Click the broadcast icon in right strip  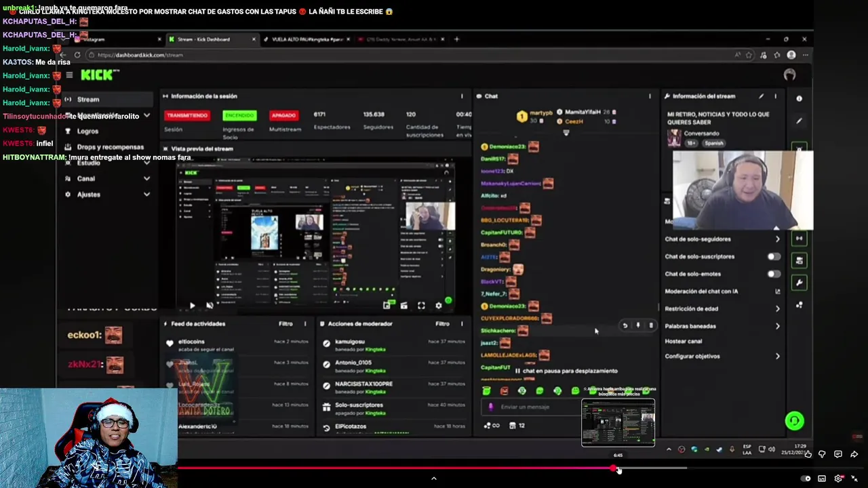tap(799, 238)
